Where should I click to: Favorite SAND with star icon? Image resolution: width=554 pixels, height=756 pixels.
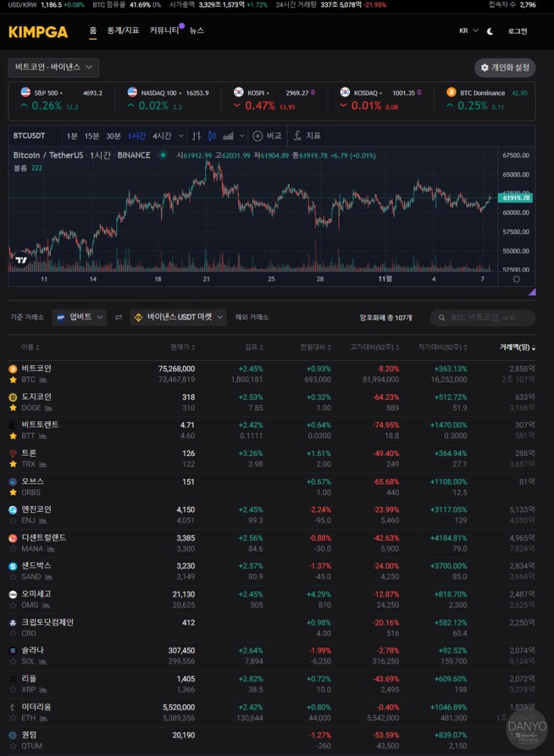click(x=13, y=577)
